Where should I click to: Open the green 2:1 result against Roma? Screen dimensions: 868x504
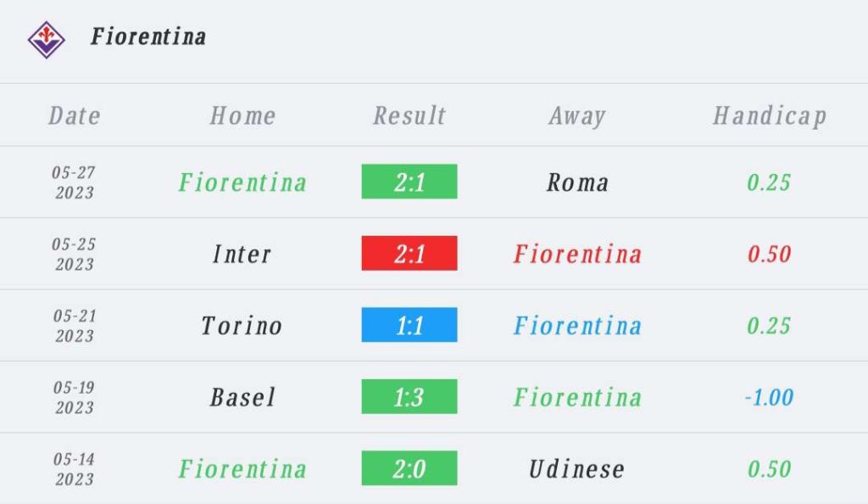point(409,182)
